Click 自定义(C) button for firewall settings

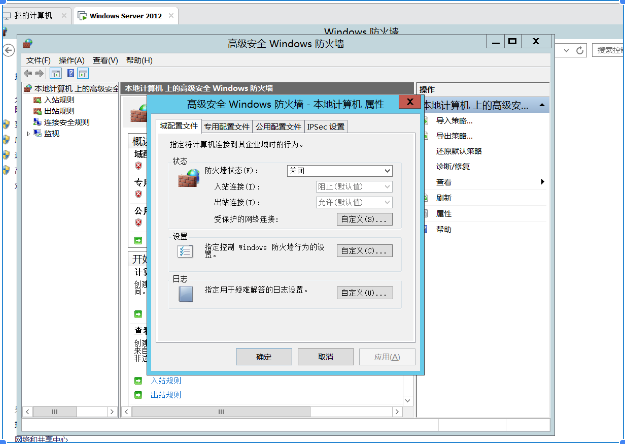[x=364, y=251]
